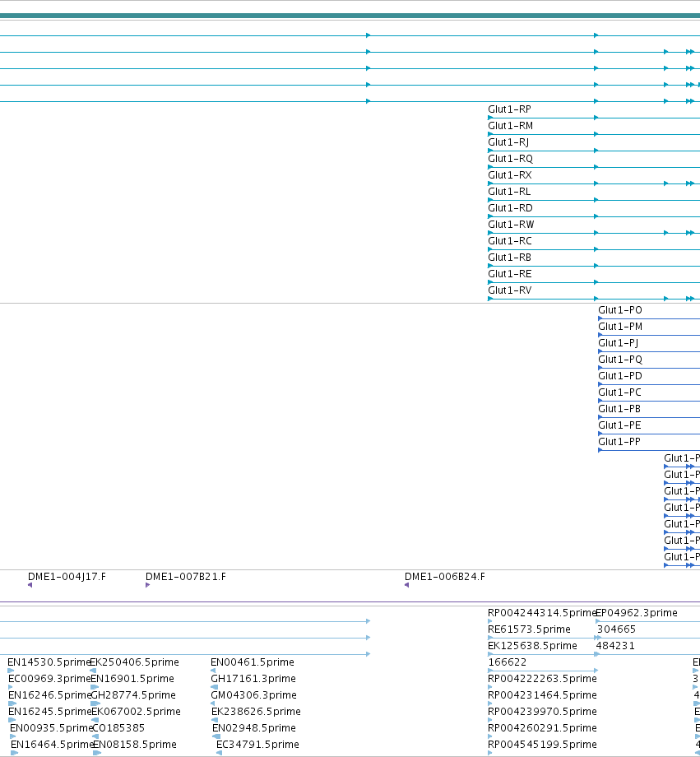Select the EC34791.5prime EST label
The height and width of the screenshot is (757, 700).
(x=257, y=745)
